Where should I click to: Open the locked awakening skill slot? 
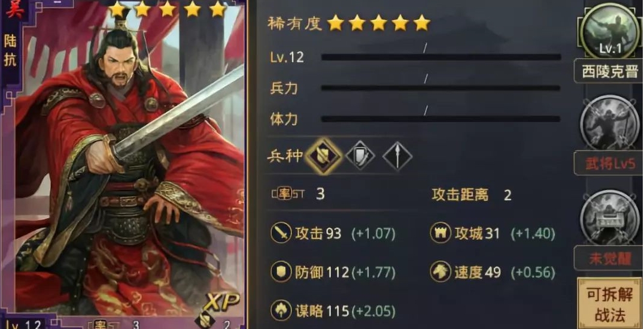point(610,217)
